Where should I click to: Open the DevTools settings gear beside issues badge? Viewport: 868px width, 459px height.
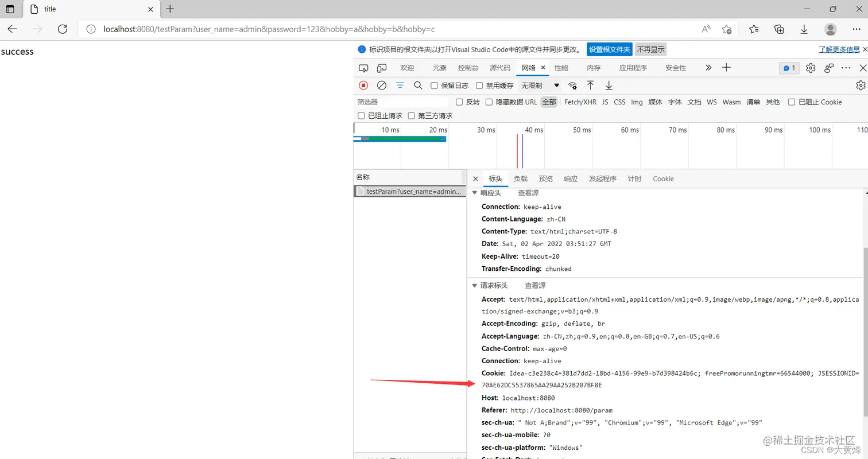pos(811,68)
